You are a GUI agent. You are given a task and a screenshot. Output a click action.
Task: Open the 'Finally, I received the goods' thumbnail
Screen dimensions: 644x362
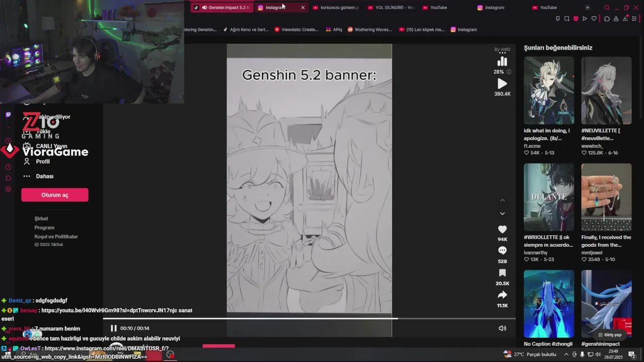coord(606,197)
